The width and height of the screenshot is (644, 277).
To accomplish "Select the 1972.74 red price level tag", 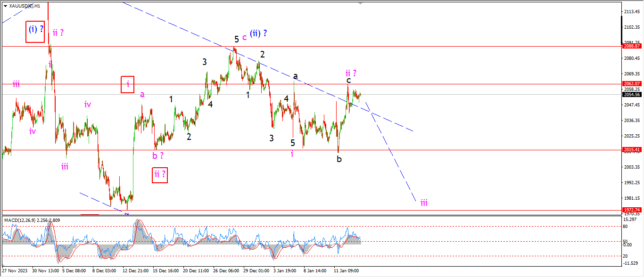I will (x=632, y=210).
